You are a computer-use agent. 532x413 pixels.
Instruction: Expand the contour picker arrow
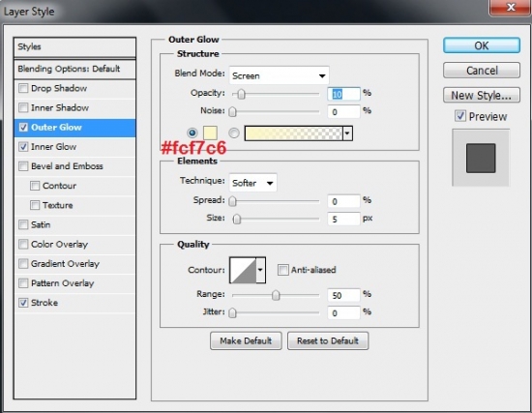260,270
